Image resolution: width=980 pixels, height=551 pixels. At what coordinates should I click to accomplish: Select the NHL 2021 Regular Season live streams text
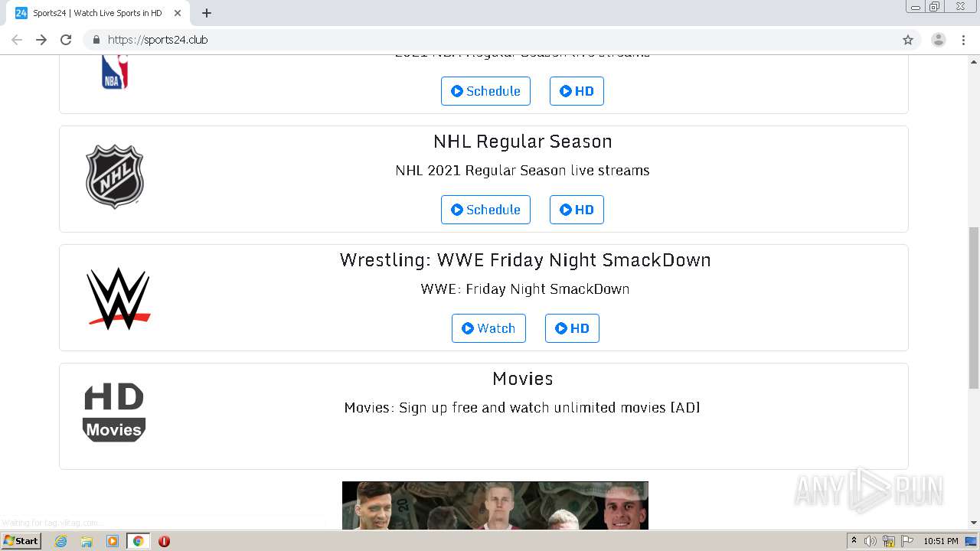pos(522,171)
